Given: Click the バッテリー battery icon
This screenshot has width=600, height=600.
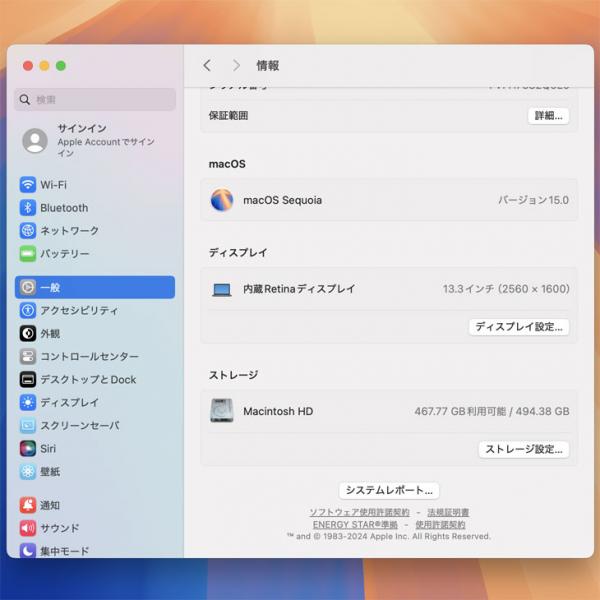Looking at the screenshot, I should click(28, 254).
